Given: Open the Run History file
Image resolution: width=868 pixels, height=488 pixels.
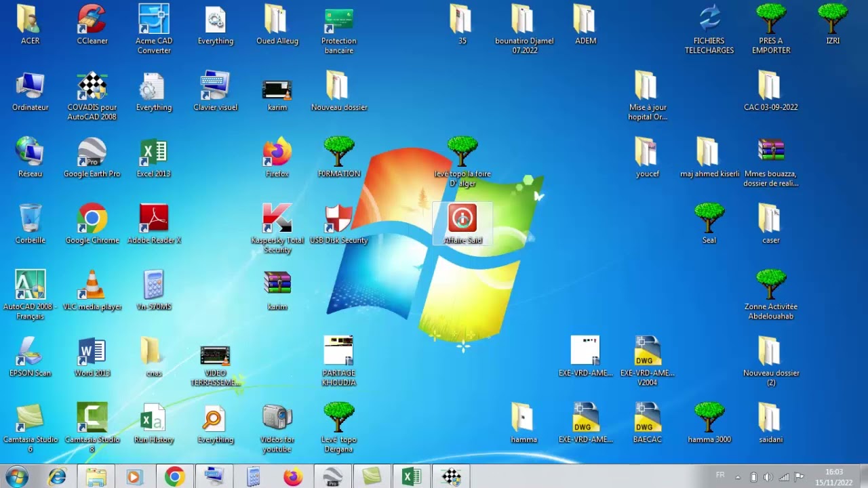Looking at the screenshot, I should [154, 424].
